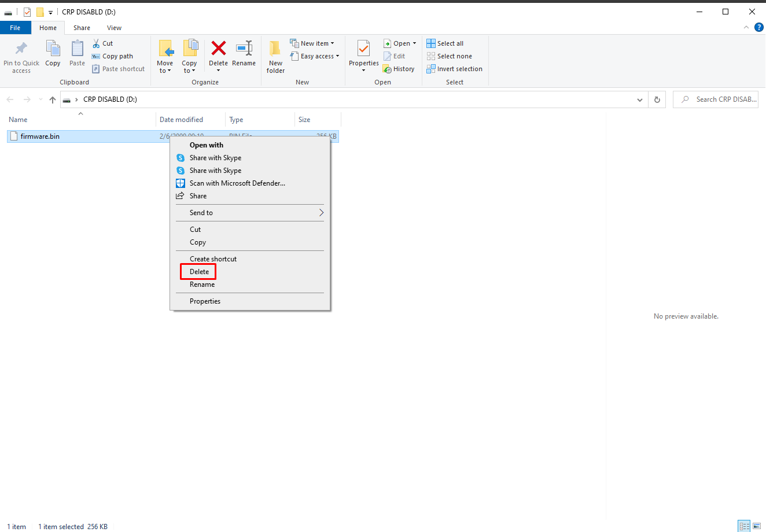Click the History icon in Open group

398,69
